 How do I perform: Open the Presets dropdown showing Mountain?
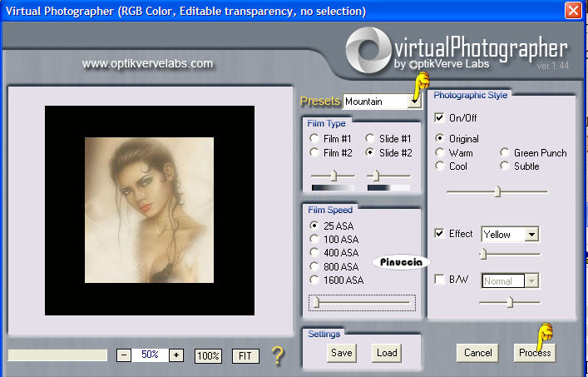point(415,102)
